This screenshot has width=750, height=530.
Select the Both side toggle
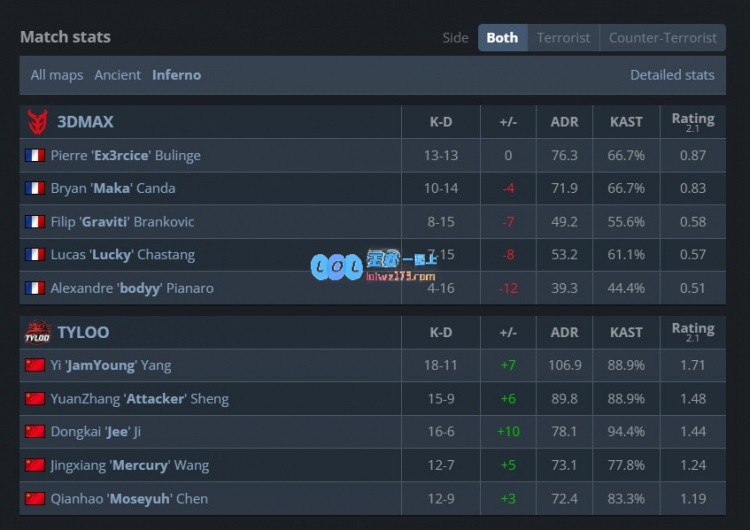pos(502,38)
